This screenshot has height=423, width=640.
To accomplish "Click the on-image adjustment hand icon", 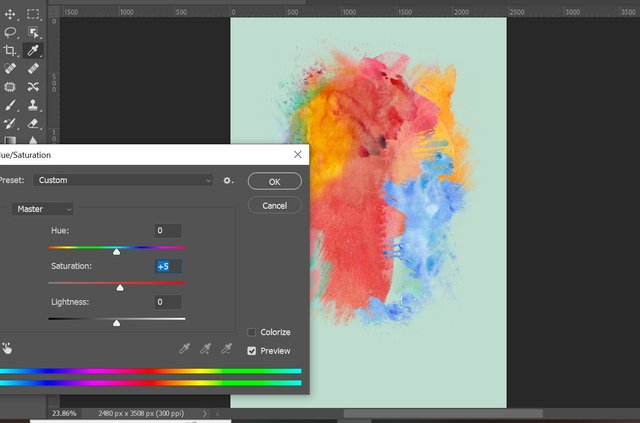I will 6,349.
